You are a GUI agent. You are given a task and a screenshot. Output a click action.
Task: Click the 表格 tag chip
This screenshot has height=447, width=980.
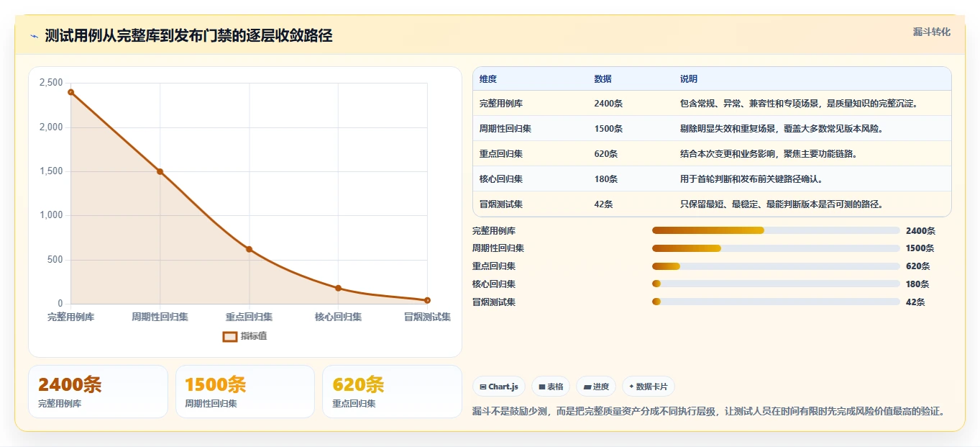(551, 387)
